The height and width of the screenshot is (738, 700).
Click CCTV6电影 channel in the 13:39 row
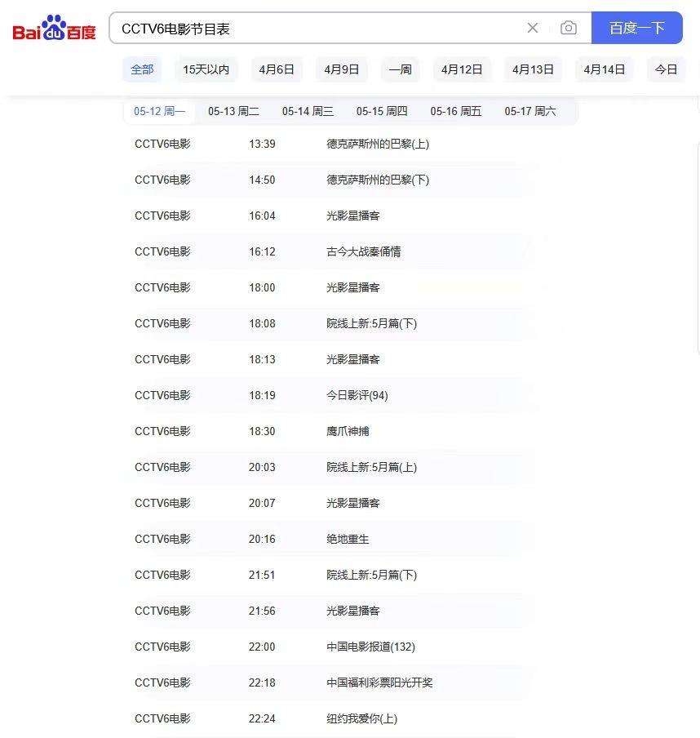[x=163, y=144]
